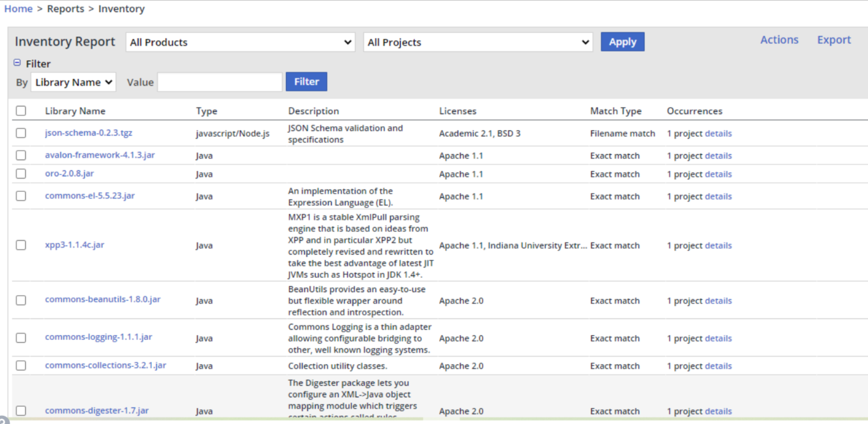This screenshot has height=424, width=868.
Task: View details for oro-2.0.8.jar occurrences
Action: (718, 174)
